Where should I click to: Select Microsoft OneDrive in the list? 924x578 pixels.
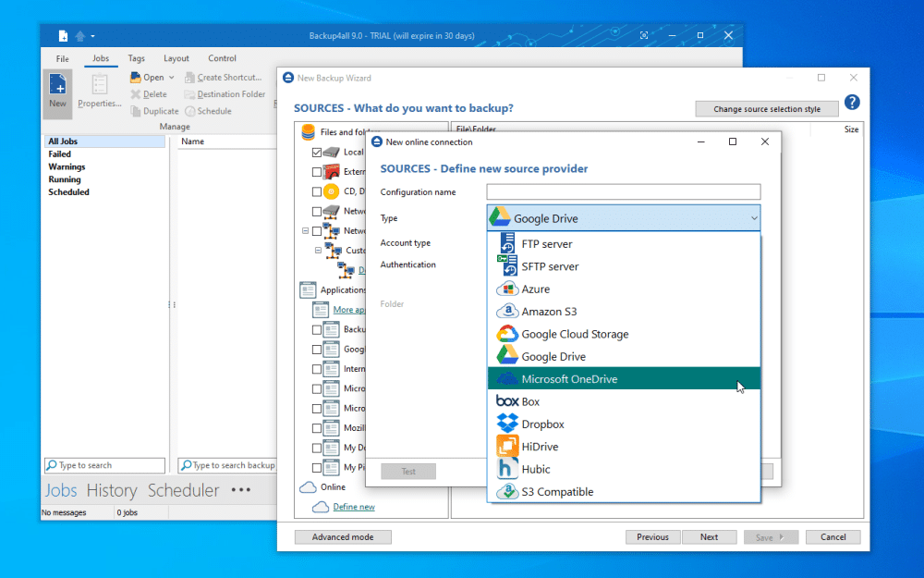point(569,379)
